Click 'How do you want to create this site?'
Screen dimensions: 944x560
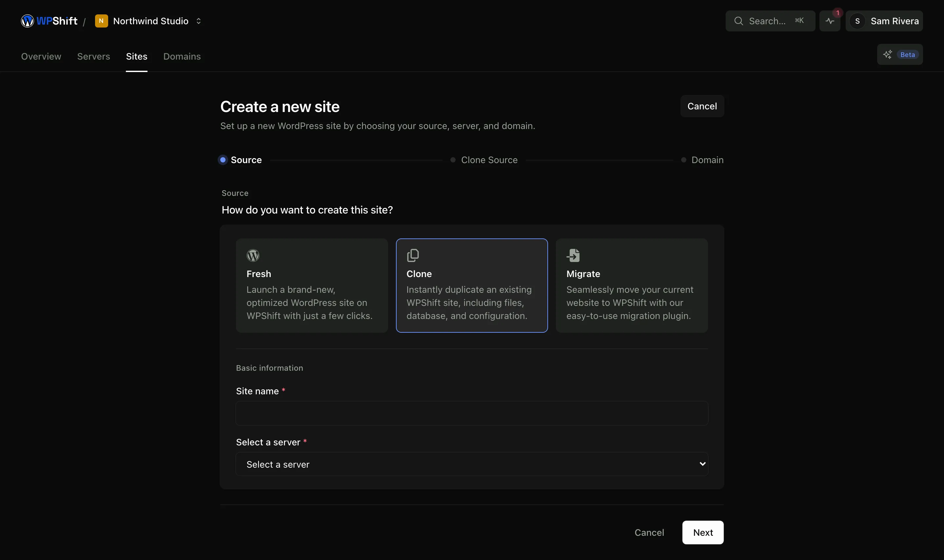tap(307, 210)
